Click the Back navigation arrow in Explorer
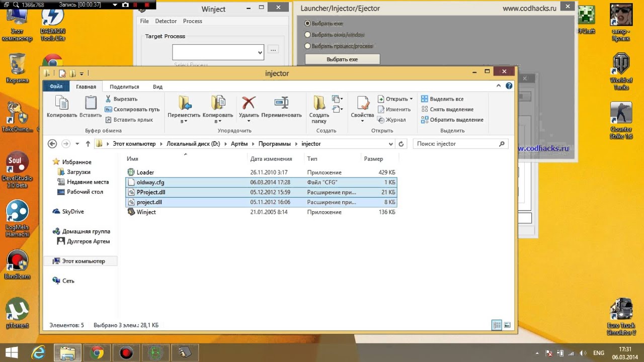Viewport: 644px width, 362px height. pos(52,144)
